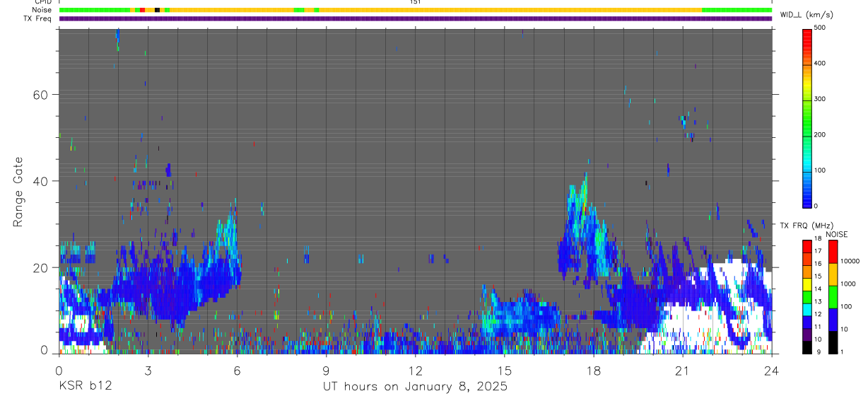Click the 14 MHz label on TX FRQ scale
Screen dimensions: 868x401
point(817,289)
